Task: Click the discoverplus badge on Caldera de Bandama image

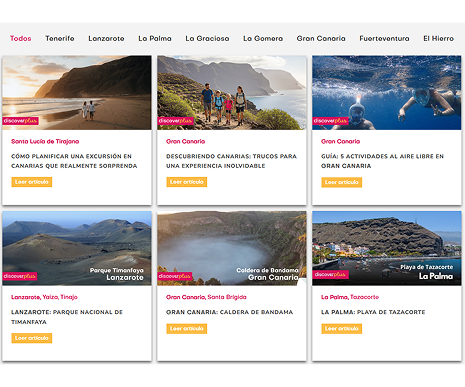Action: tap(174, 276)
